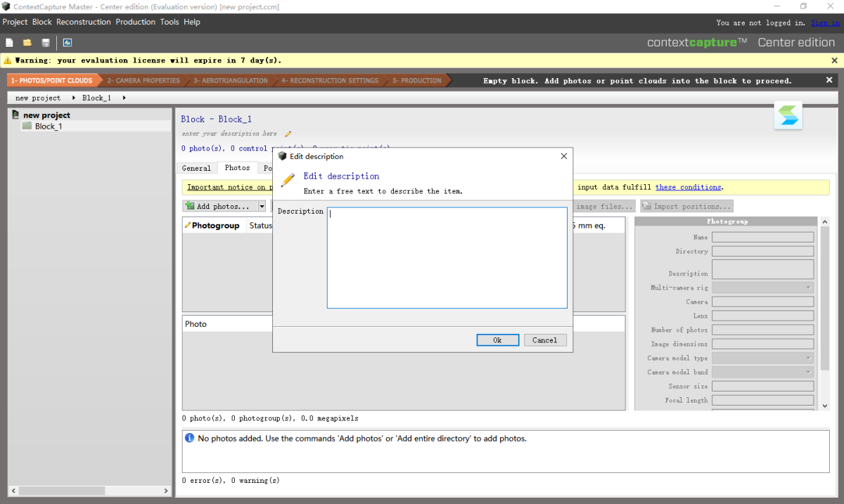Click the pencil icon beside Photogroup header

tap(188, 225)
